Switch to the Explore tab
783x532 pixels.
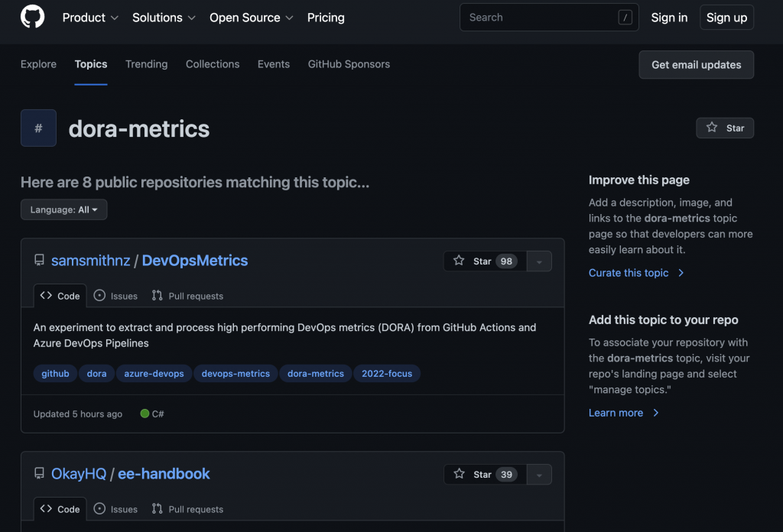(38, 64)
